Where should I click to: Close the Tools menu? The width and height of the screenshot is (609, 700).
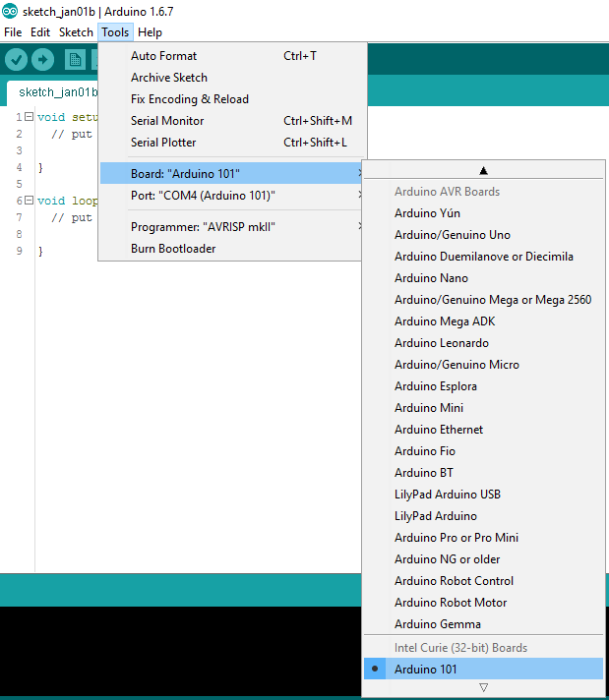pyautogui.click(x=115, y=32)
